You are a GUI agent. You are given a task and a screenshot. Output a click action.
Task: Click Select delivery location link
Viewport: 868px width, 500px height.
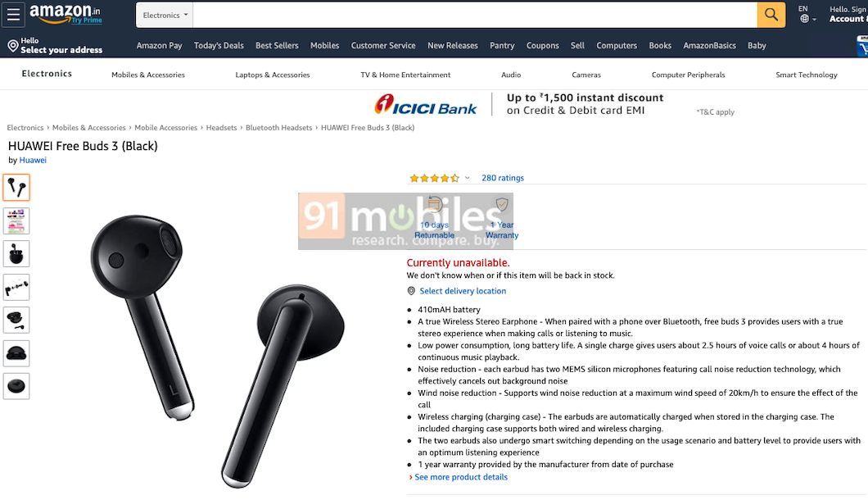[x=463, y=291]
